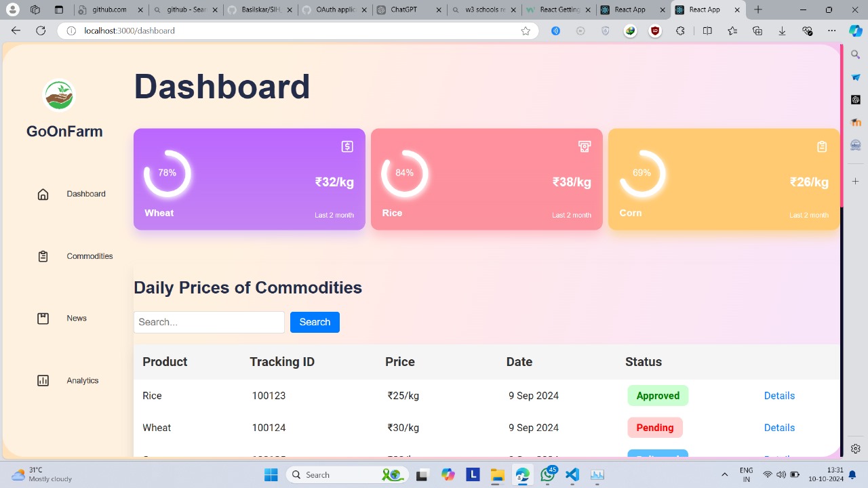Bookmark page with the star icon
This screenshot has width=868, height=488.
526,31
